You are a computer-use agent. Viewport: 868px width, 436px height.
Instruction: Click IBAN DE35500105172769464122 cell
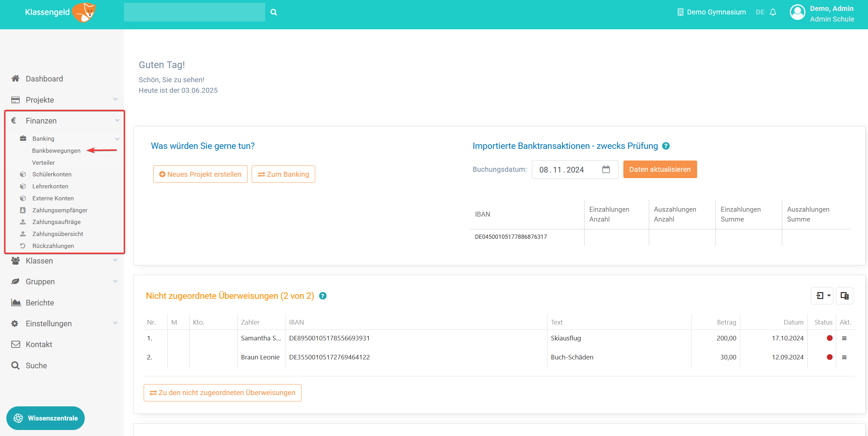[x=329, y=357]
